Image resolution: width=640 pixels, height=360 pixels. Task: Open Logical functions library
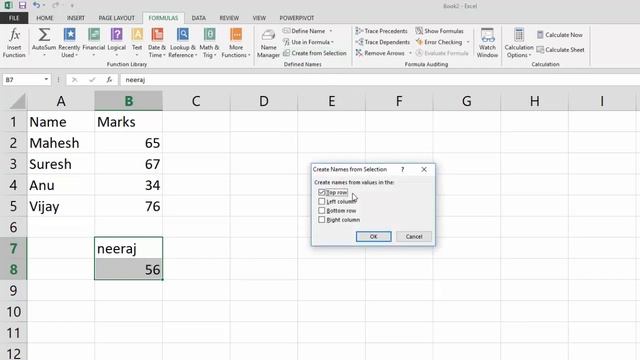[x=116, y=43]
